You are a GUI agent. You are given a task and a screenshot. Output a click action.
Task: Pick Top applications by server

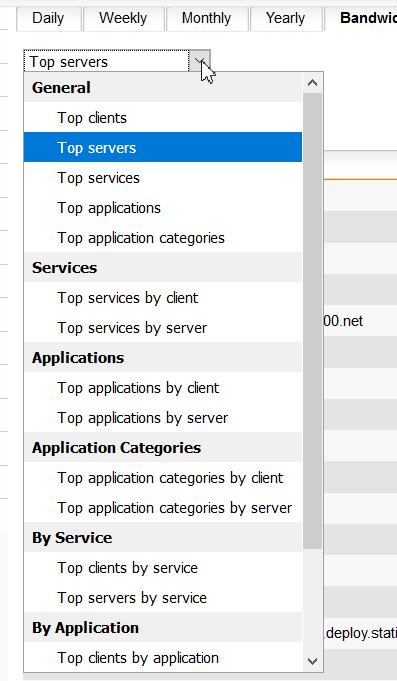163,417
